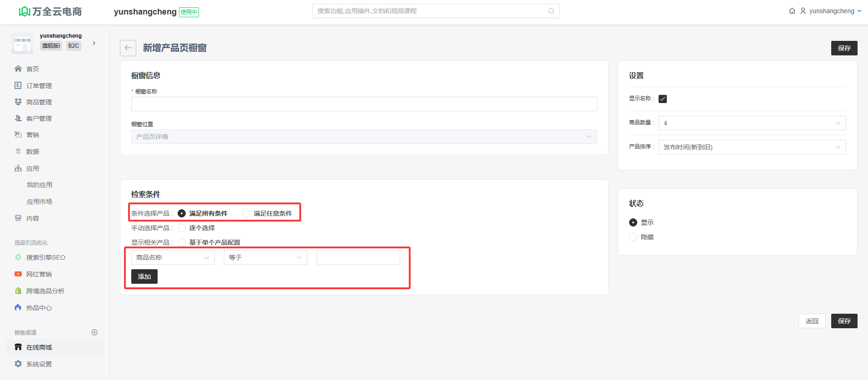Uncheck the 显示名称 checkbox
The image size is (868, 380).
pyautogui.click(x=663, y=99)
